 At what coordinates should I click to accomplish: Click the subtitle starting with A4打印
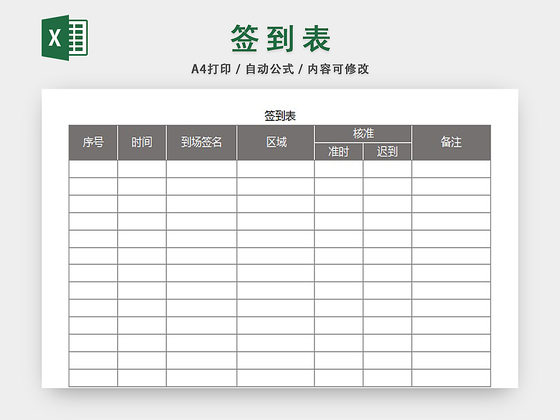click(x=280, y=69)
